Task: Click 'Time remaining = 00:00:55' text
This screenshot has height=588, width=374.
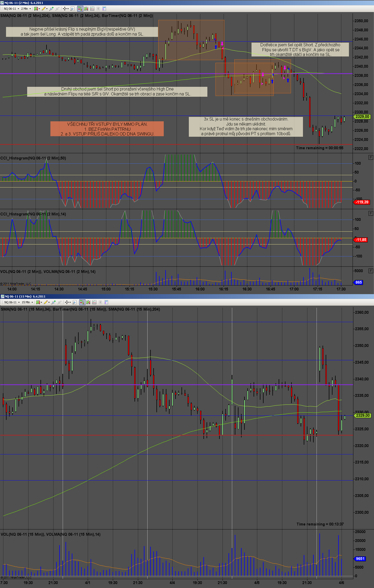Action: 320,148
